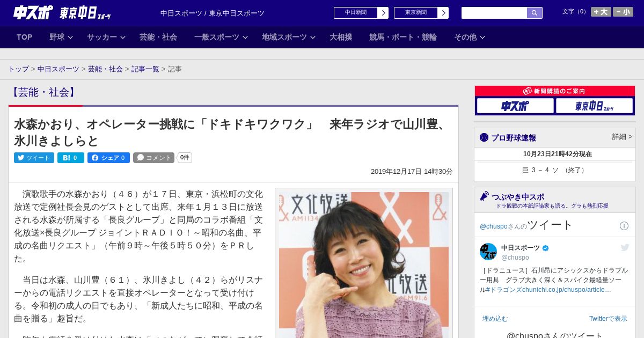Decrease text size with 小 button
Viewport: 644px width, 338px height.
point(623,12)
